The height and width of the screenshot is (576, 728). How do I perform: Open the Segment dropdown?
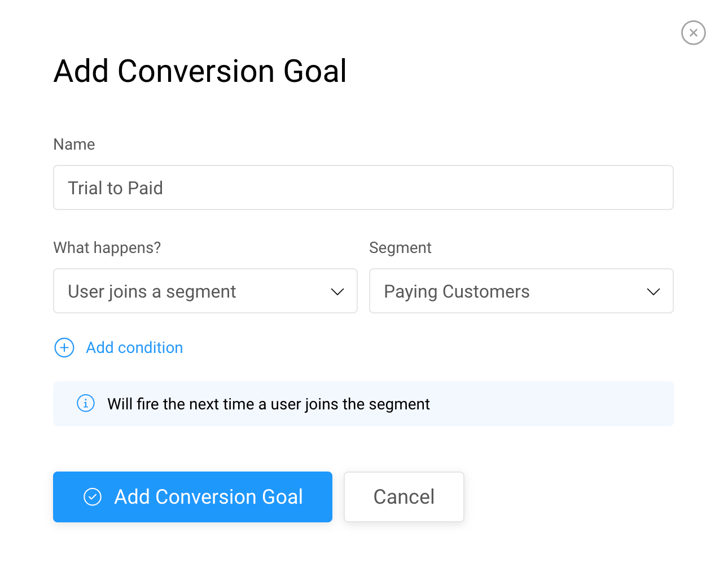[x=521, y=291]
